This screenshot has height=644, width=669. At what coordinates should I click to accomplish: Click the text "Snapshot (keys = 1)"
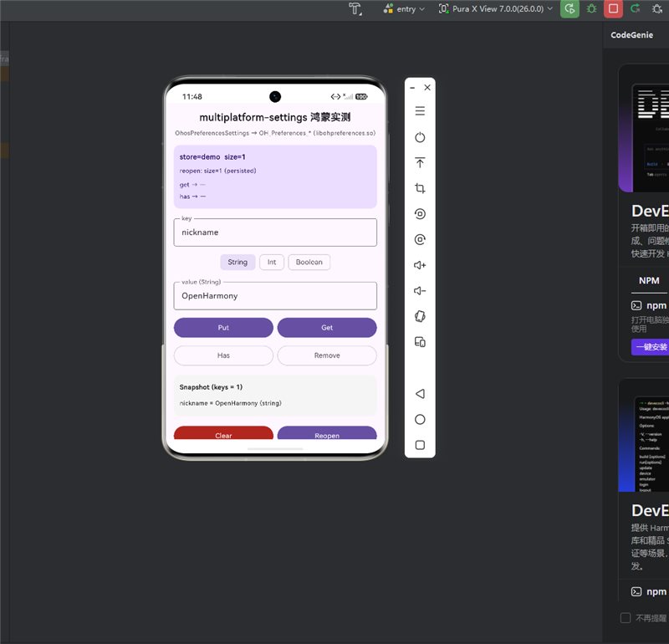[x=211, y=387]
